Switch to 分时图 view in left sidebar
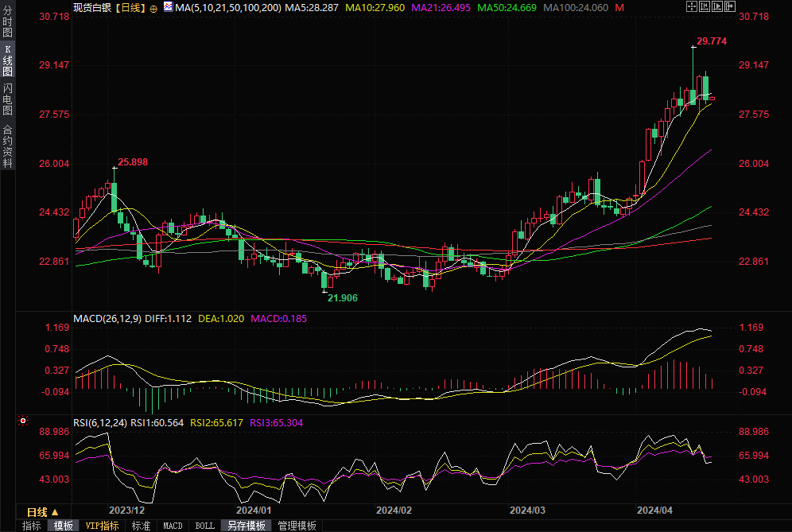Image resolution: width=792 pixels, height=532 pixels. pyautogui.click(x=7, y=24)
